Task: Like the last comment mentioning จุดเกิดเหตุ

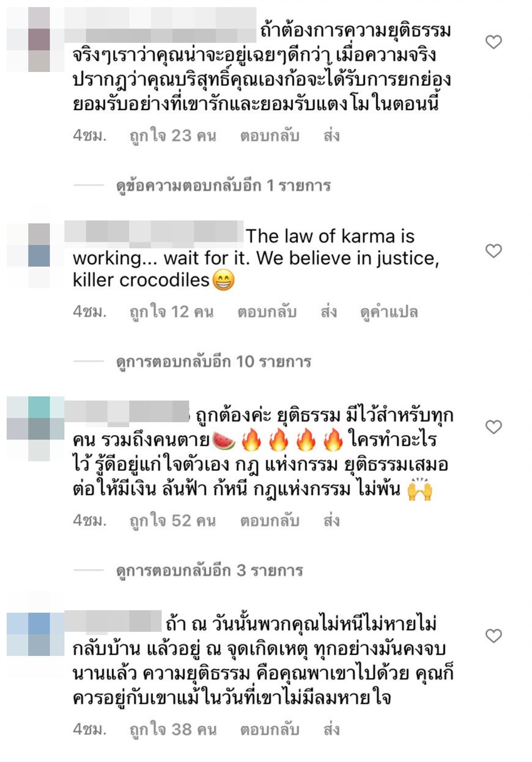Action: pyautogui.click(x=494, y=636)
